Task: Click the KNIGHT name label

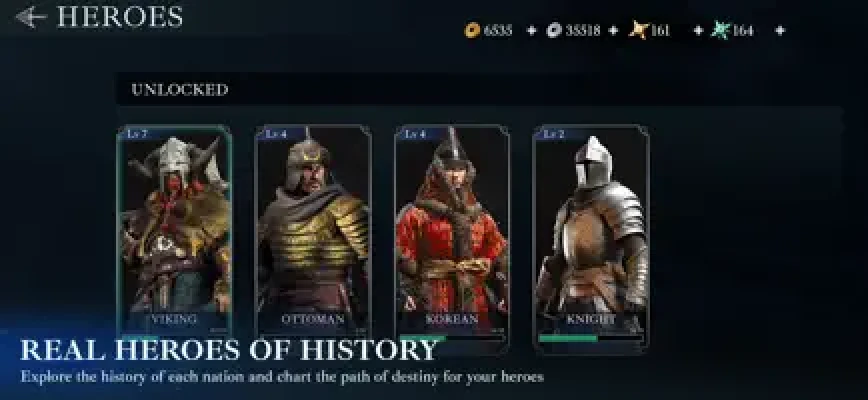Action: coord(591,319)
